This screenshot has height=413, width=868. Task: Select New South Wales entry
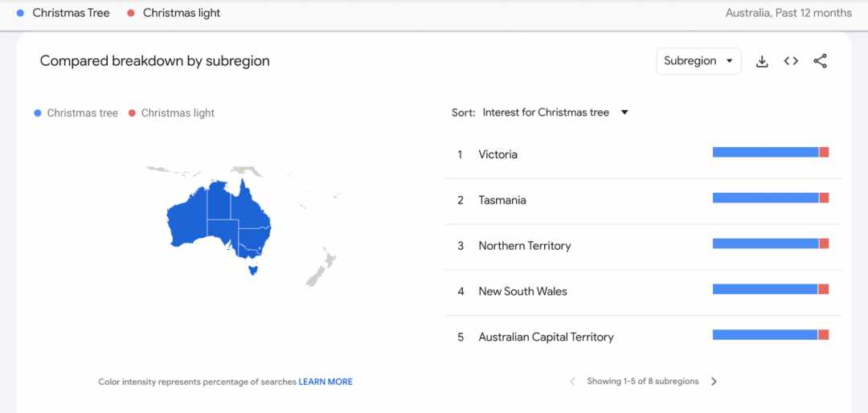(x=643, y=291)
